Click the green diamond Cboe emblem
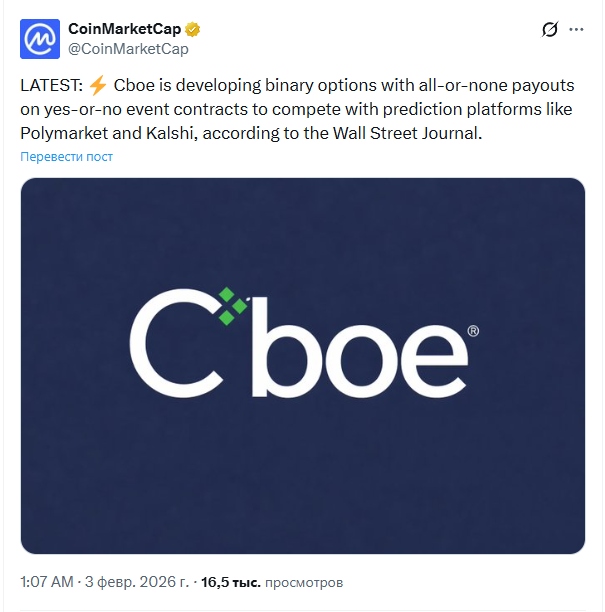This screenshot has height=612, width=605. tap(231, 306)
